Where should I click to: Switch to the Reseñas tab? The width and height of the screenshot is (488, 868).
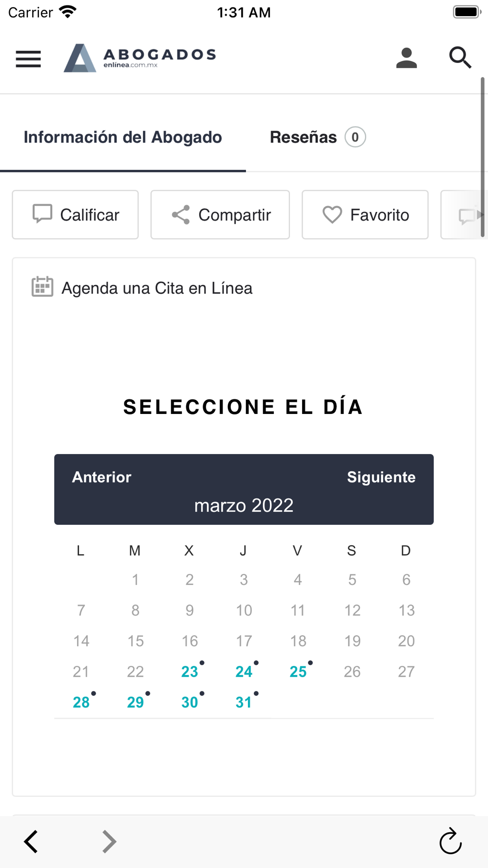[317, 137]
